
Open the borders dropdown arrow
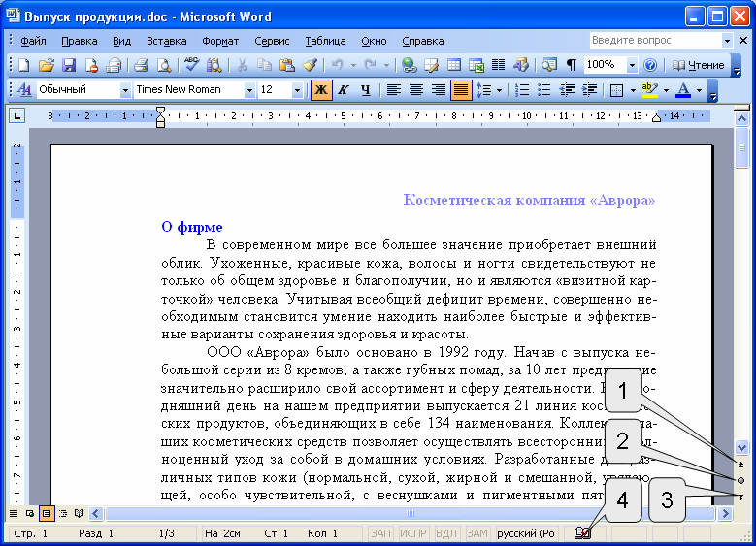click(x=633, y=90)
